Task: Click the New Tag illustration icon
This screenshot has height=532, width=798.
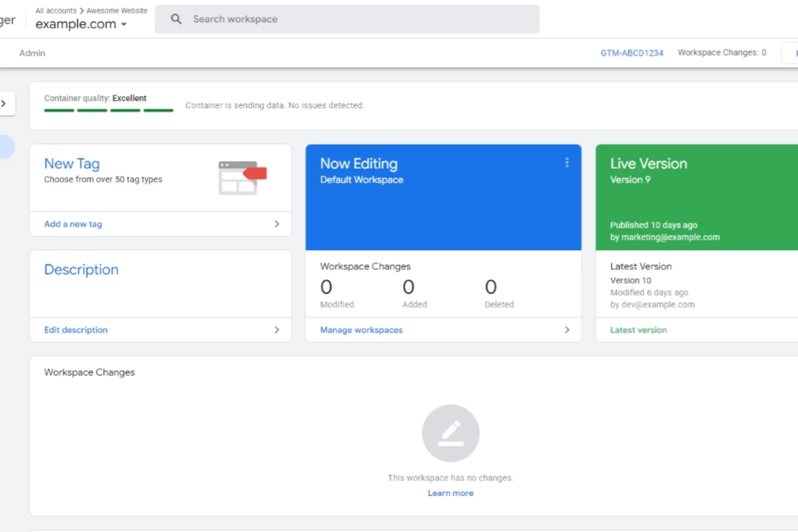Action: point(243,178)
